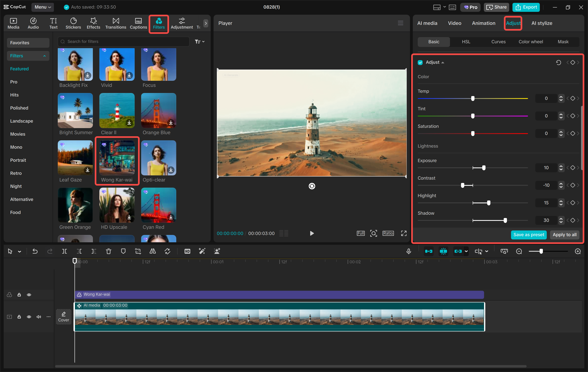The width and height of the screenshot is (588, 372).
Task: Open the filter sort dropdown beside the search box
Action: click(199, 41)
